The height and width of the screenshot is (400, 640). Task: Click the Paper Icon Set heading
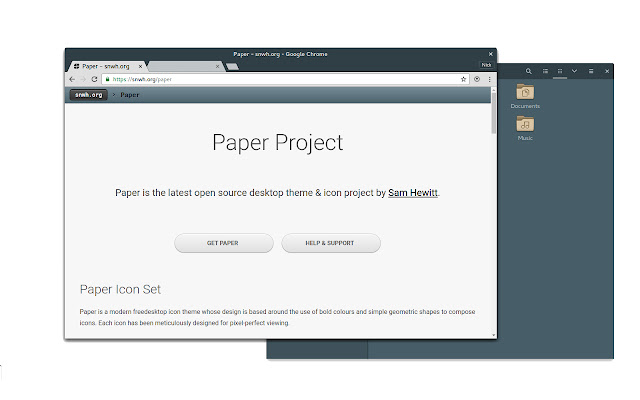tap(120, 289)
